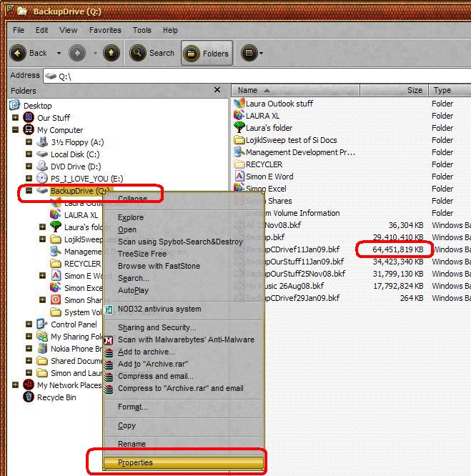
Task: Select Laura Outlook stuff folder icon
Action: click(x=239, y=103)
